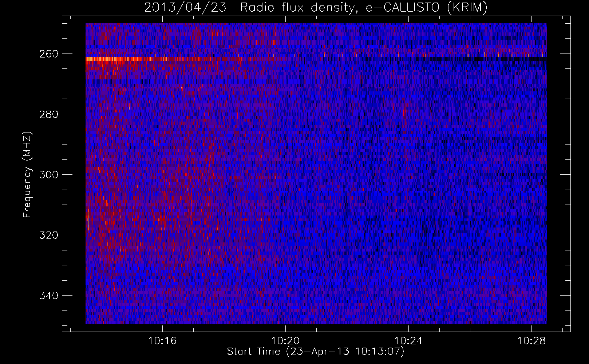Click the plot title '2013/04/23 Radio flux density, e-CALLISTO (KRIM)'

click(x=316, y=7)
